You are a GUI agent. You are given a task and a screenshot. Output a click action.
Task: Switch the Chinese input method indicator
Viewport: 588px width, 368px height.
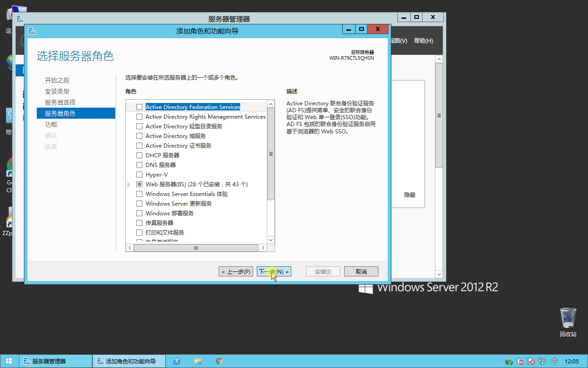coord(554,362)
